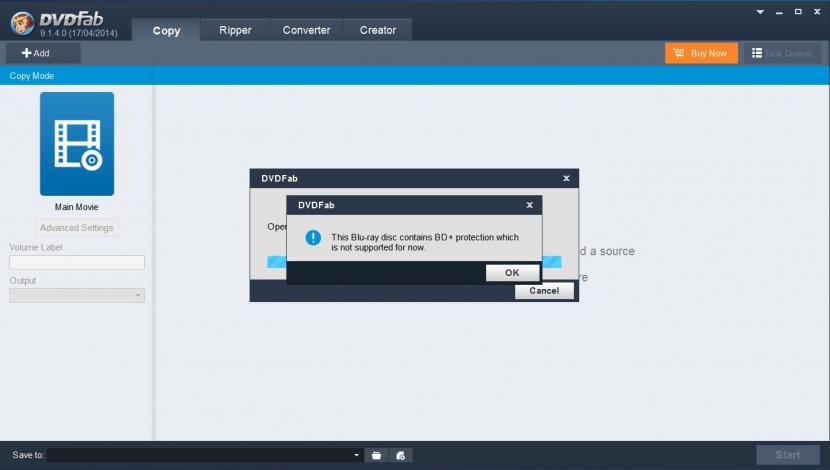Maximize the DVDFab window
The image size is (830, 470).
tap(798, 12)
